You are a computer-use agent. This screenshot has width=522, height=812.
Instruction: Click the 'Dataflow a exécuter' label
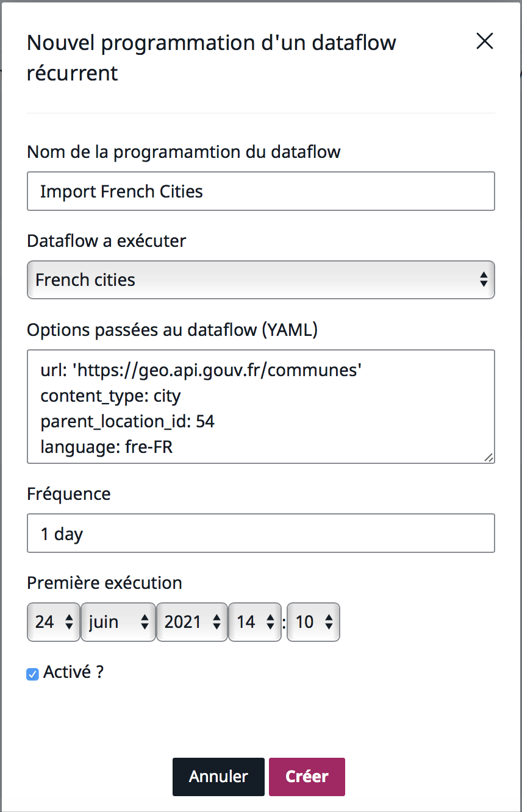107,241
